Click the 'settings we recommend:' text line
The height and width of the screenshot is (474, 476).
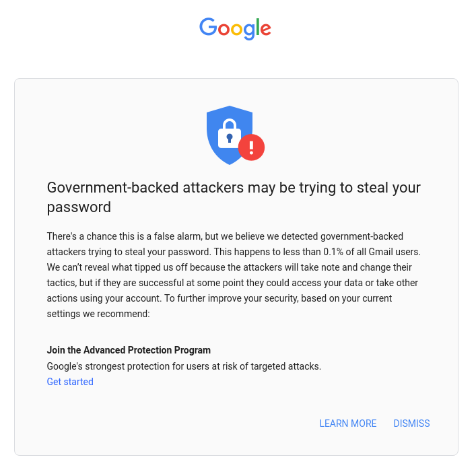tap(98, 314)
